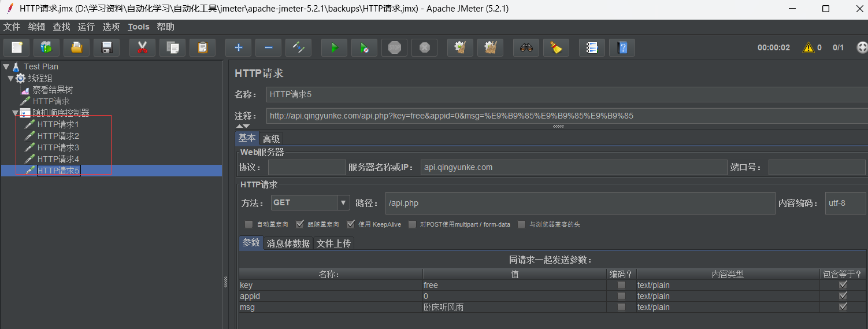868x329 pixels.
Task: Select HTTP请求3 in the tree
Action: [58, 147]
